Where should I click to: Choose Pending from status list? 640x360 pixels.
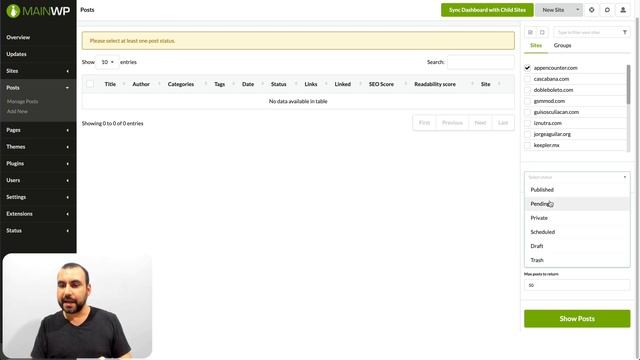click(x=577, y=204)
